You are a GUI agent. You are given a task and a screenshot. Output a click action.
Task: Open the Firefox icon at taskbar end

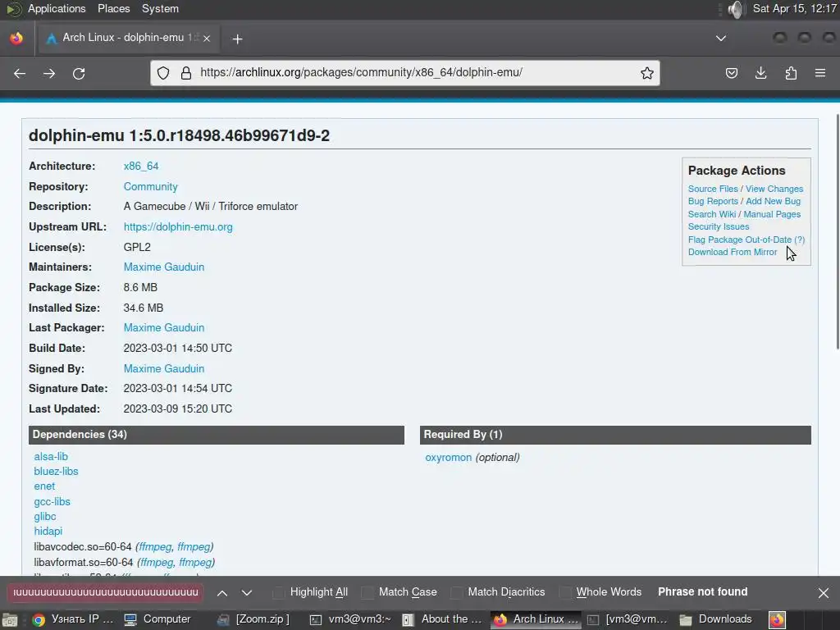(777, 619)
